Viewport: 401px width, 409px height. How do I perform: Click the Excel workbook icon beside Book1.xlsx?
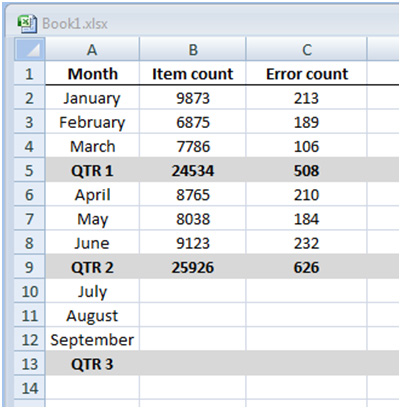[27, 24]
